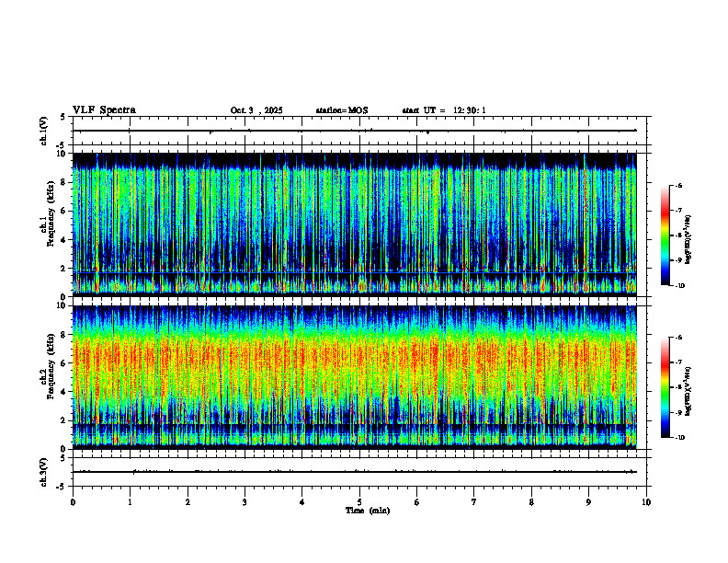Click the "Time (min)" x-axis label

368,511
